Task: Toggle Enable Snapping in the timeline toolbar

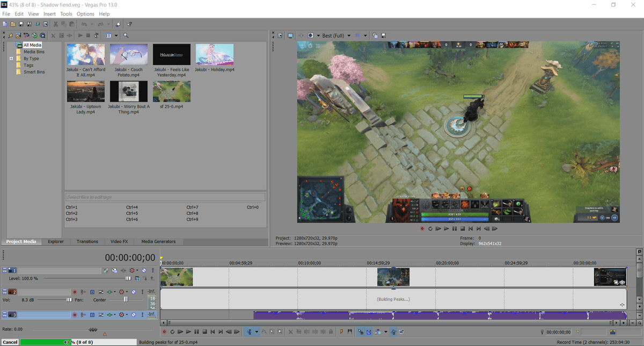Action: coord(361,332)
